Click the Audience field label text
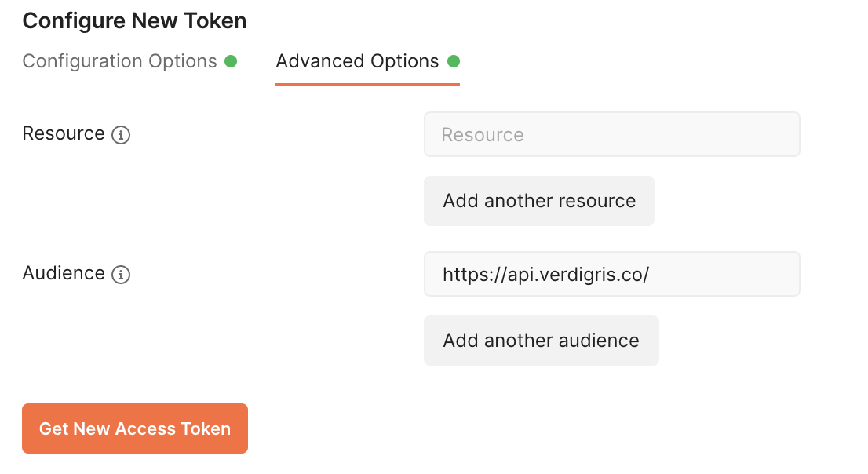This screenshot has height=474, width=868. click(64, 273)
